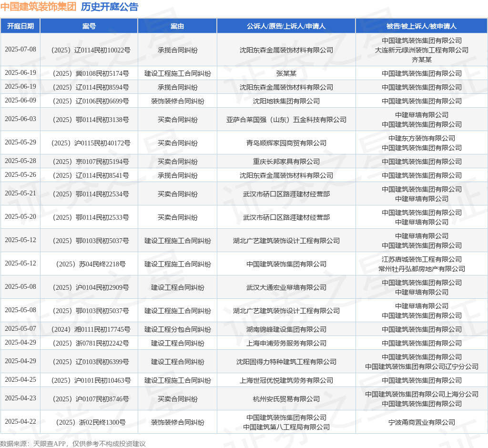Click plaintiff 沈阳地铁集团有限公司
The image size is (488, 448).
tap(286, 101)
